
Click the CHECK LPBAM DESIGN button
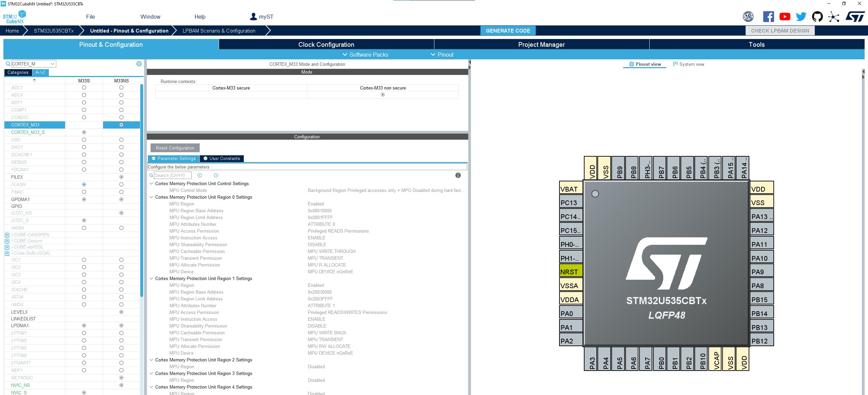click(780, 31)
